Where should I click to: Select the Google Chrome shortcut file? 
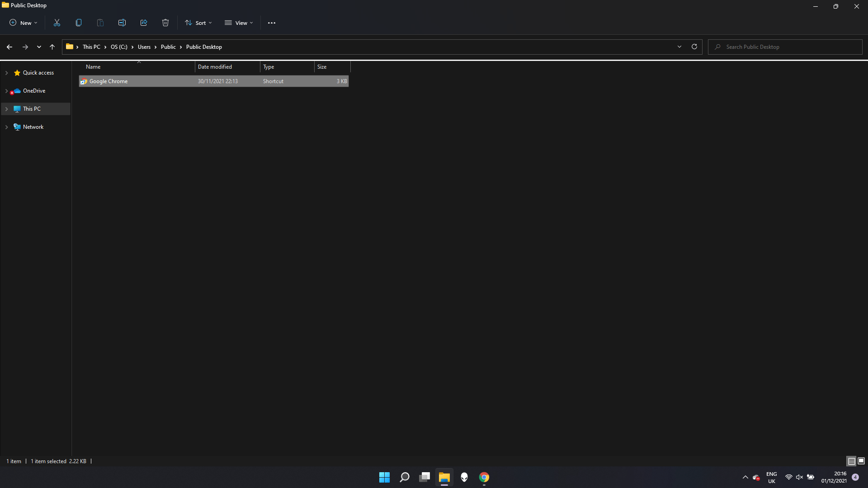[x=108, y=81]
